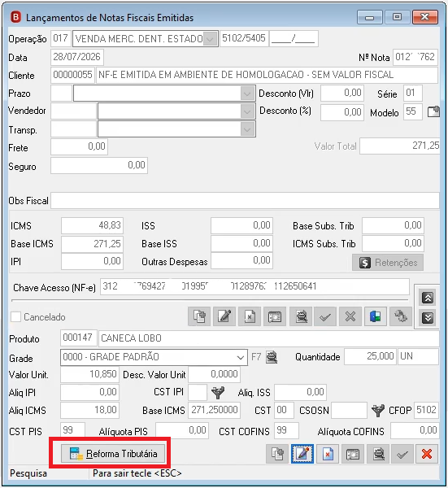
Task: Click the Valor Total field showing 271,25
Action: click(400, 146)
